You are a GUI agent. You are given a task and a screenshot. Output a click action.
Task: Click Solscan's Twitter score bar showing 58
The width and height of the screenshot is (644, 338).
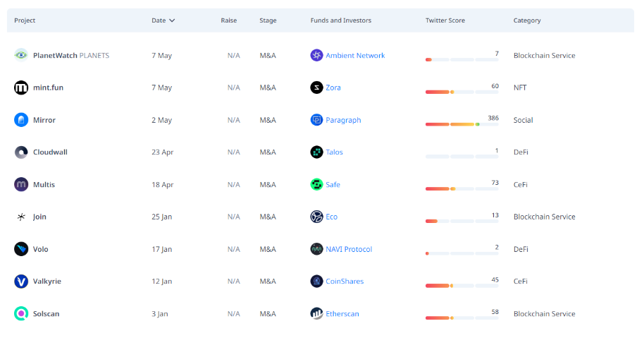tap(462, 318)
